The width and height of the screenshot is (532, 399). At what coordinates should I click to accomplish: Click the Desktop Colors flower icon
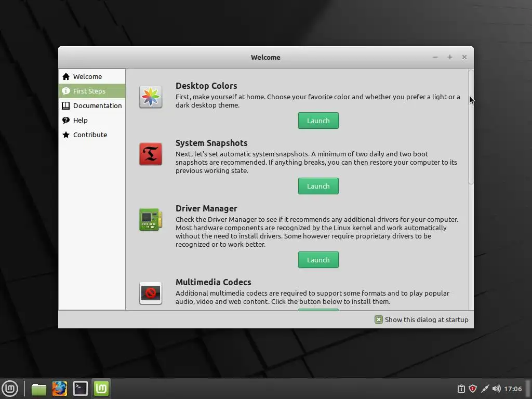[x=151, y=97]
